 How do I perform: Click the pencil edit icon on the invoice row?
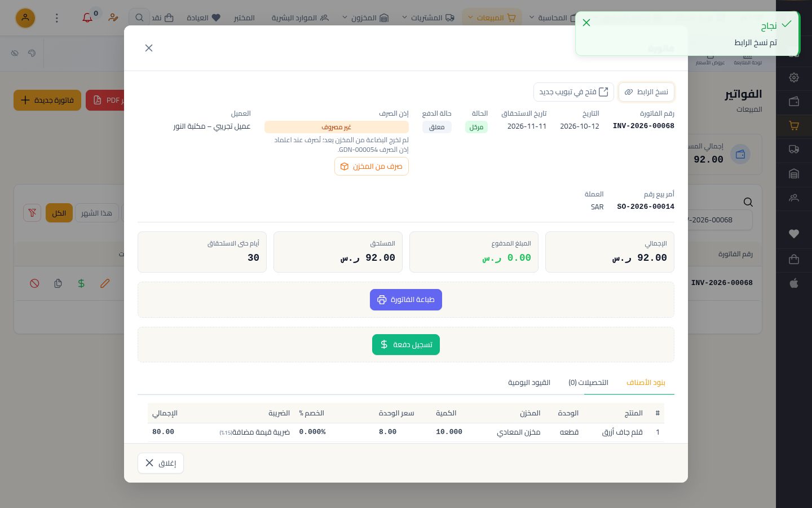click(x=105, y=283)
